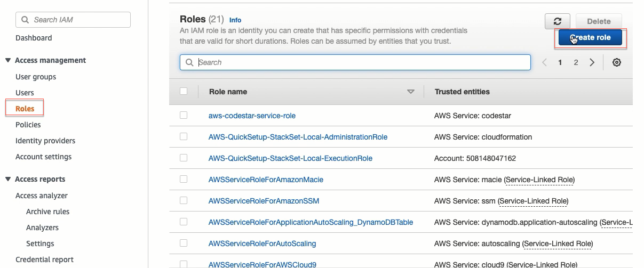This screenshot has height=268, width=644.
Task: Click the magnifier icon in Search IAM
Action: (25, 20)
